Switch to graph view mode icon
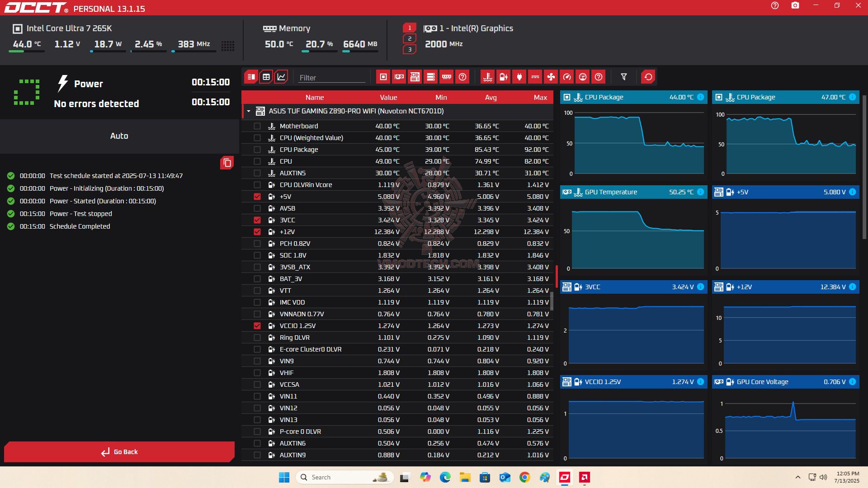The height and width of the screenshot is (488, 868). [281, 77]
